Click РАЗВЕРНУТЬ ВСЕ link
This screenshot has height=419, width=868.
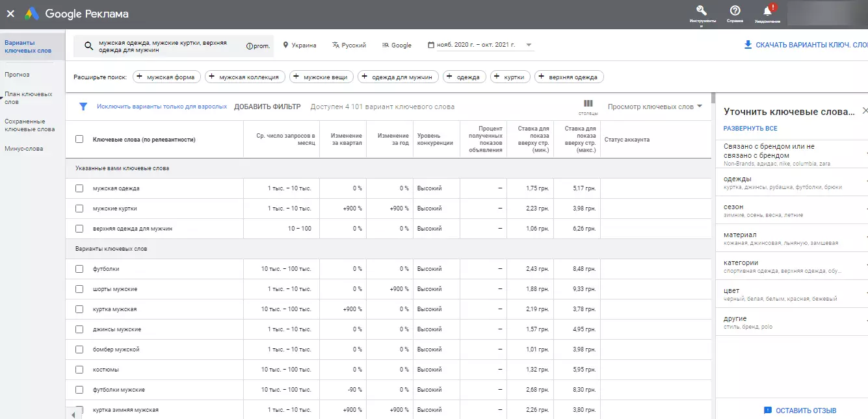[750, 129]
